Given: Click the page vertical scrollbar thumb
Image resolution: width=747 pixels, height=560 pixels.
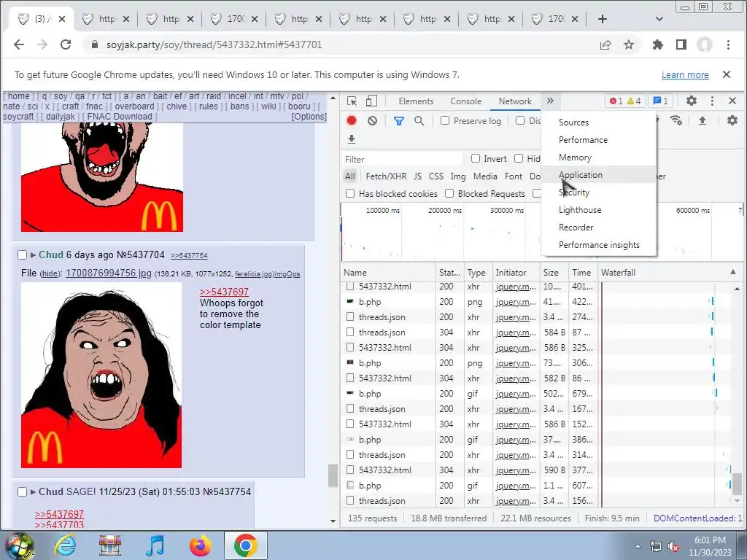Looking at the screenshot, I should click(333, 475).
